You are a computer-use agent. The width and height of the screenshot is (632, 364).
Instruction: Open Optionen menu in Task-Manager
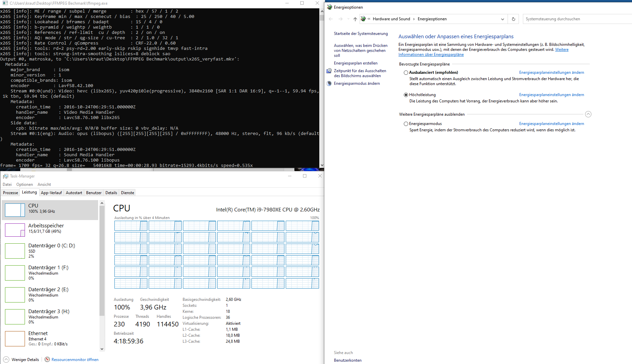25,184
